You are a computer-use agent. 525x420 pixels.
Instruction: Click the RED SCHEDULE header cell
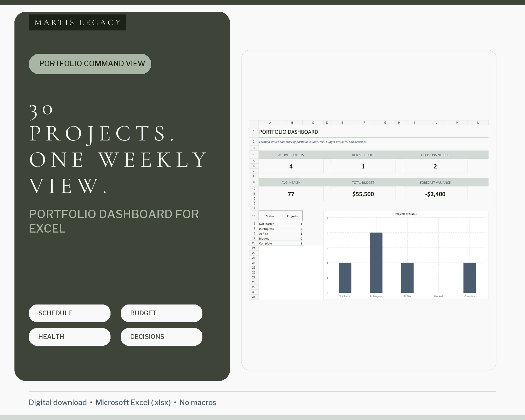(x=363, y=155)
